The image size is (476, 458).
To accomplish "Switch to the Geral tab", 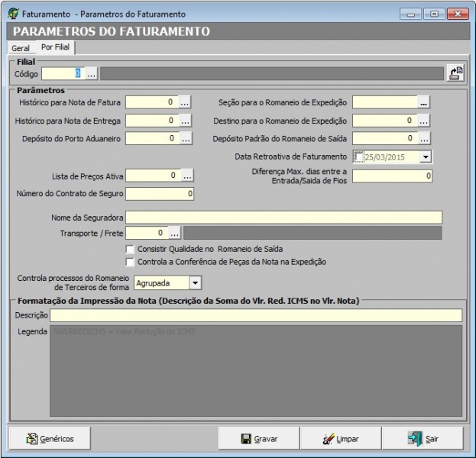I will coord(21,48).
